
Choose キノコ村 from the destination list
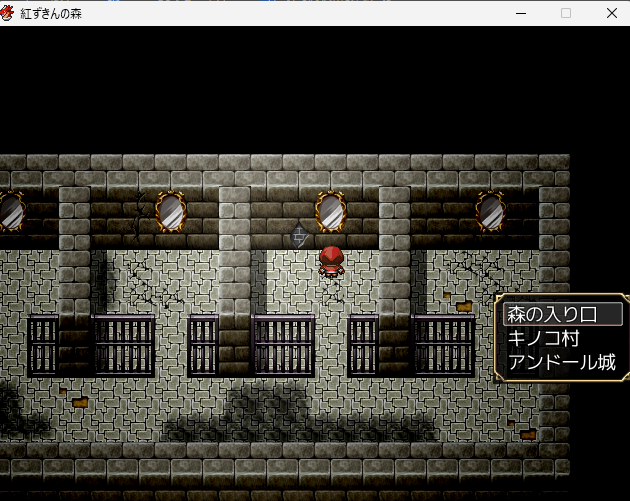click(543, 338)
